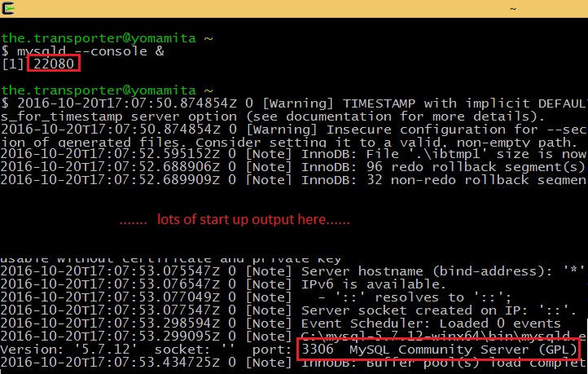Click the "'::' resolves to '::'" line
The height and width of the screenshot is (374, 588).
tap(256, 297)
